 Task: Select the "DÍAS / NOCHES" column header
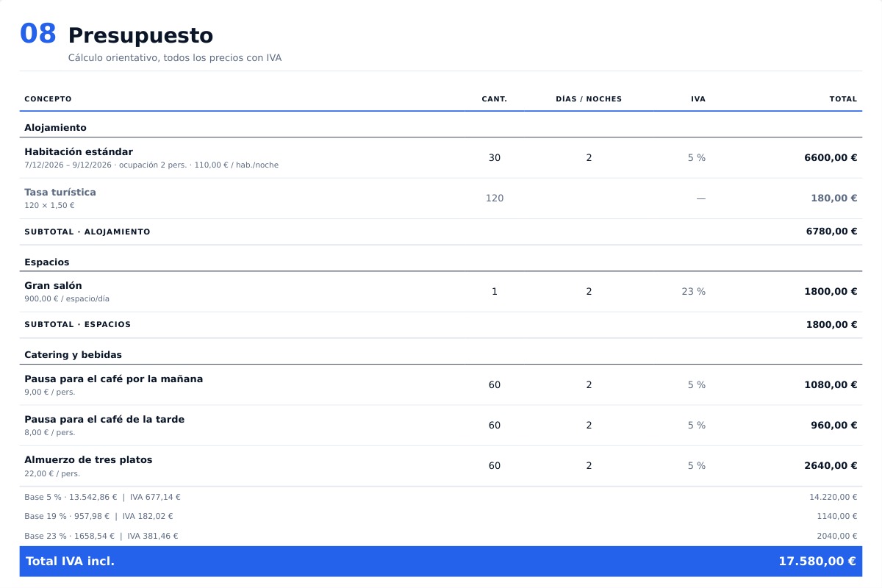click(589, 99)
